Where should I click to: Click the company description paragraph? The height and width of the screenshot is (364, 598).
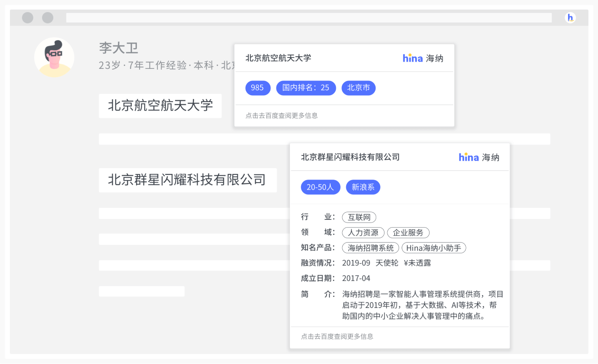pyautogui.click(x=422, y=305)
